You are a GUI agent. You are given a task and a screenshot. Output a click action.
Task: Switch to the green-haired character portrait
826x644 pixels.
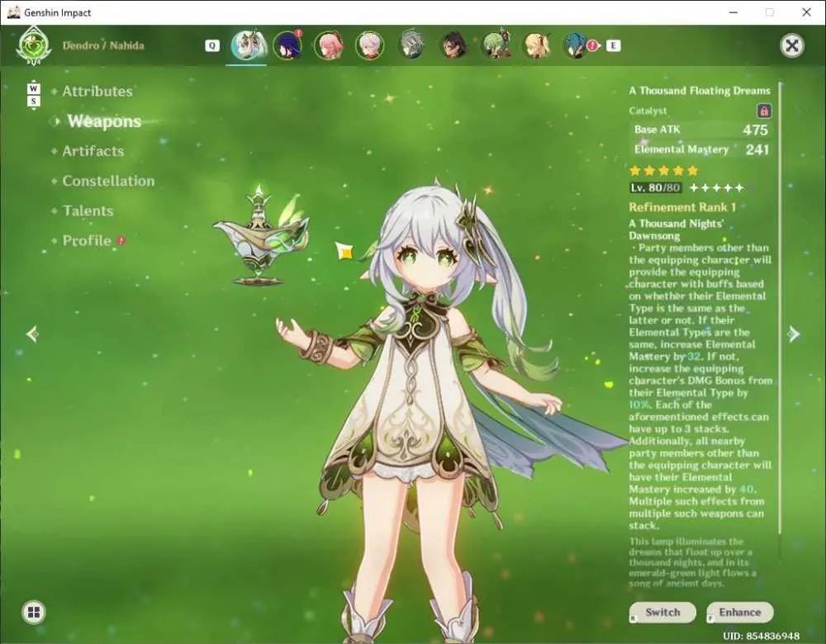tap(495, 45)
